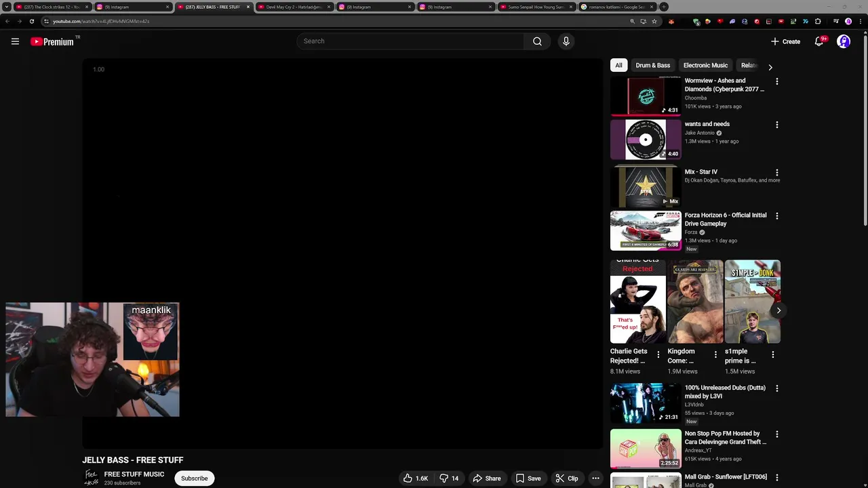Screen dimensions: 868x488
Task: Open the notifications bell
Action: tap(819, 41)
